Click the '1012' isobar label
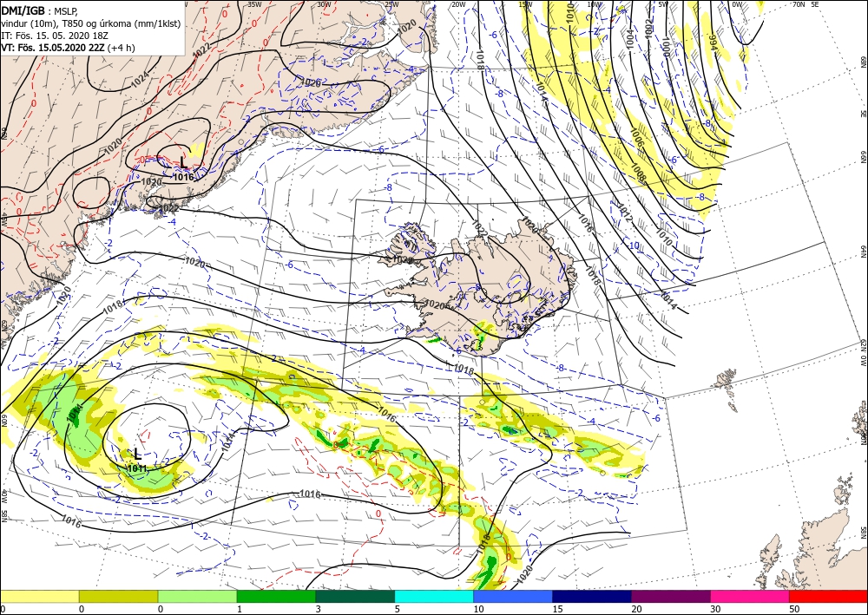This screenshot has width=868, height=615. point(624,214)
